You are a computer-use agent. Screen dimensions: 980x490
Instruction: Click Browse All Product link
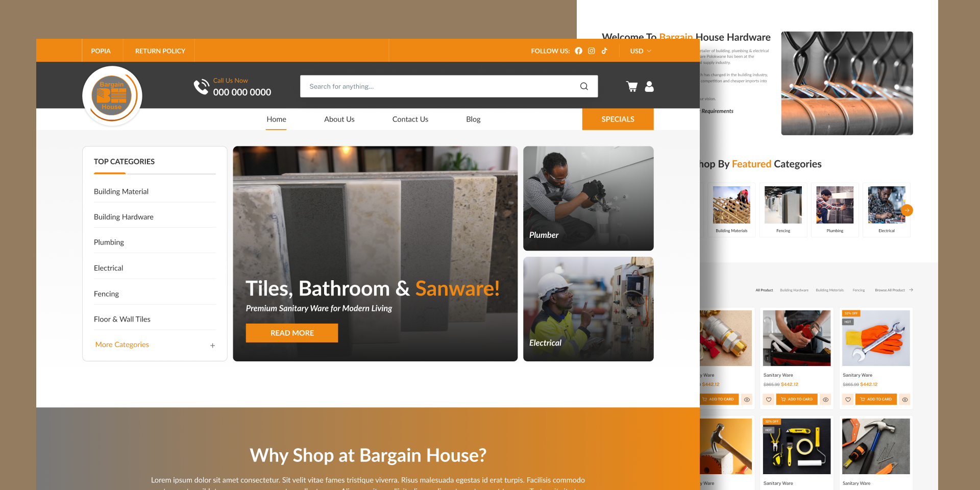(890, 290)
